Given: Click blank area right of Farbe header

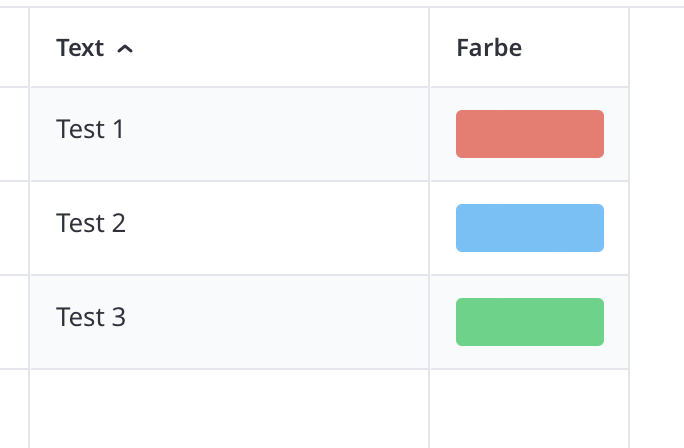Looking at the screenshot, I should coord(656,48).
